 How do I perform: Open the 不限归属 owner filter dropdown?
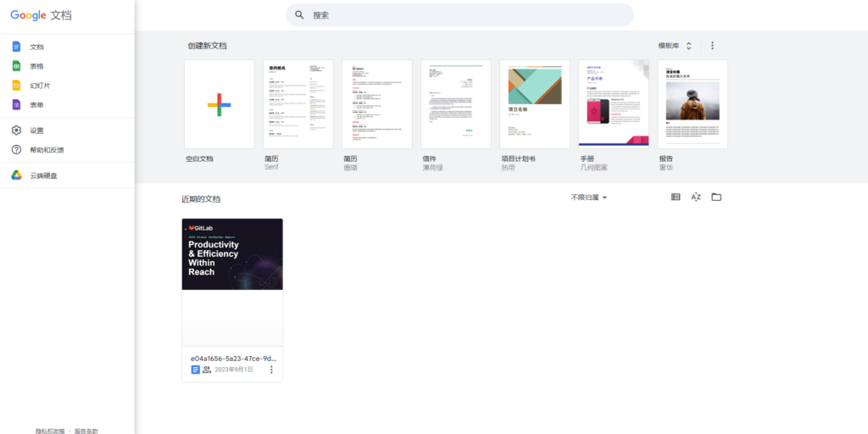(x=589, y=198)
